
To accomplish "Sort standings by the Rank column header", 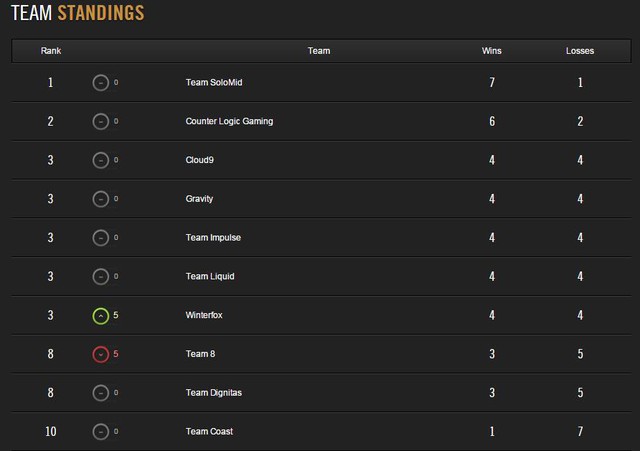I will coord(50,51).
